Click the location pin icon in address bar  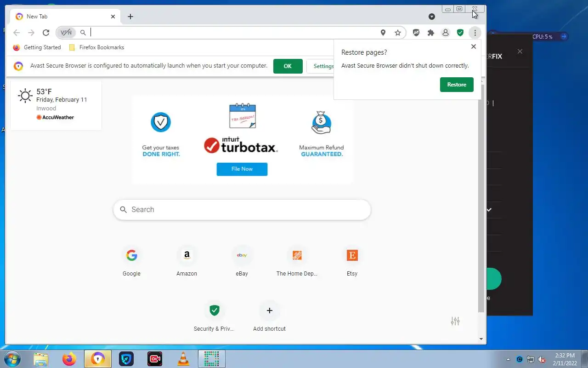383,33
